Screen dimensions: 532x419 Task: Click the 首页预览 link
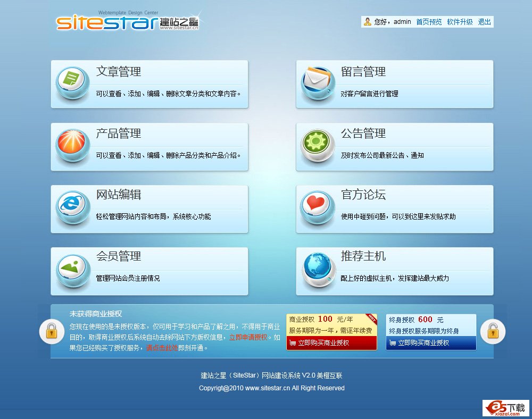pos(429,22)
